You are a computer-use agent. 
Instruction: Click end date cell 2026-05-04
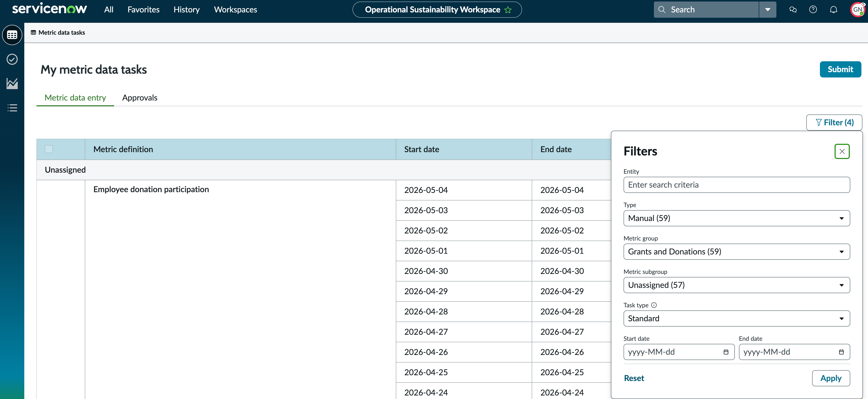tap(571, 190)
